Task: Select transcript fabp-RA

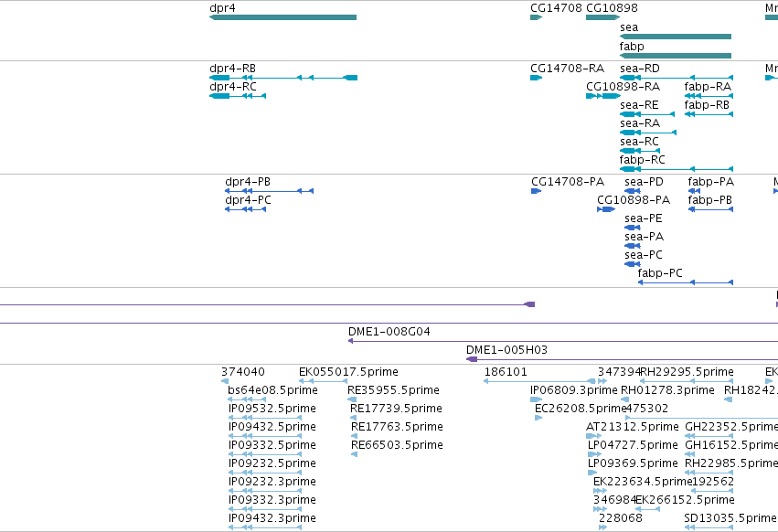Action: pos(709,96)
